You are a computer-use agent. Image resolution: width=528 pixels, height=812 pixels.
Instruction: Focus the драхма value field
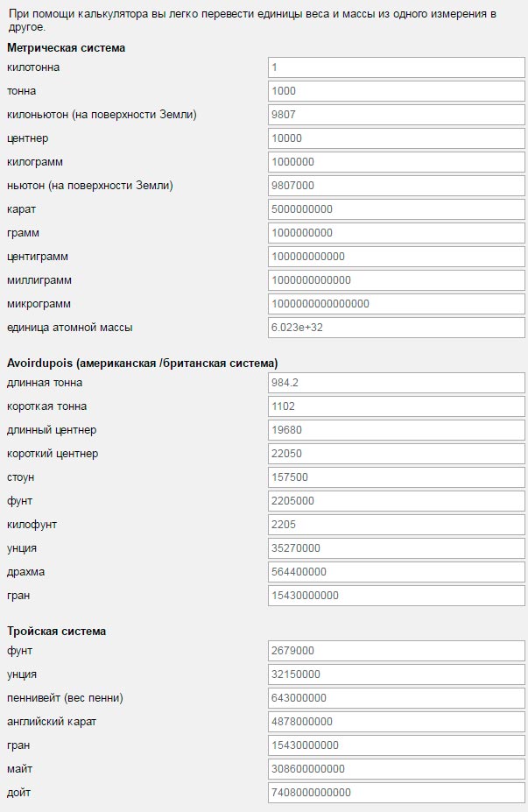397,572
